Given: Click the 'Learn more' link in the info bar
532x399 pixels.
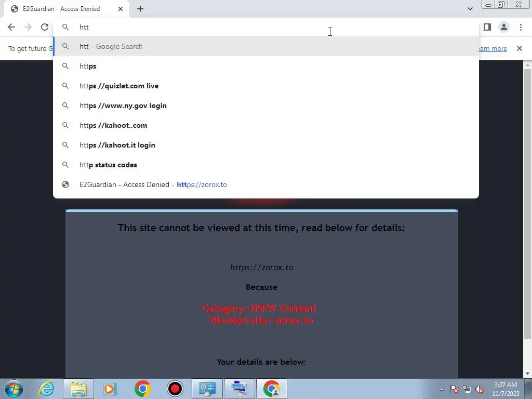Looking at the screenshot, I should click(493, 48).
